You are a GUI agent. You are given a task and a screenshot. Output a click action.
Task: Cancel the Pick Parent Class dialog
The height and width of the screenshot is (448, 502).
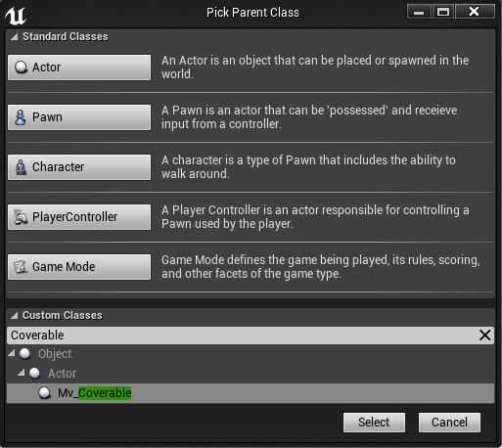click(x=449, y=423)
